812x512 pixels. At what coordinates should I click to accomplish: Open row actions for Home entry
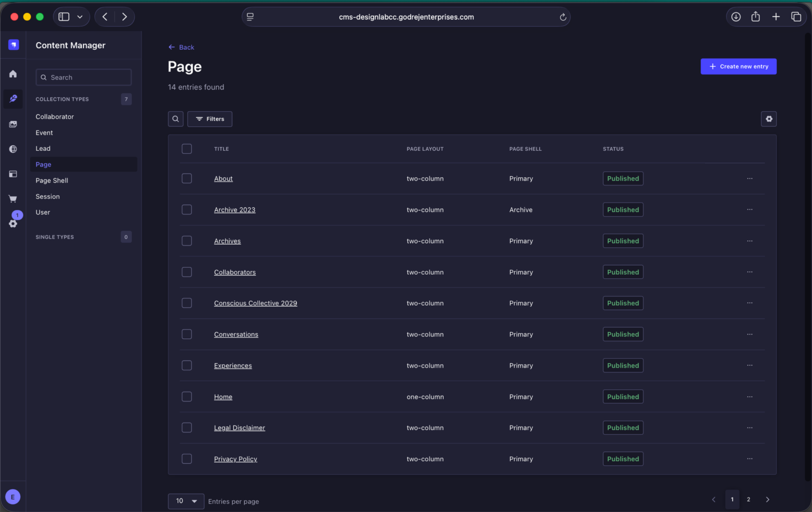(749, 397)
